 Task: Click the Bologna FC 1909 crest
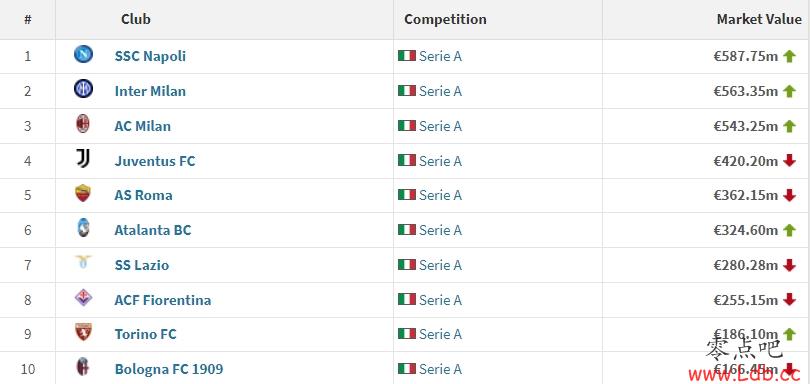point(83,367)
